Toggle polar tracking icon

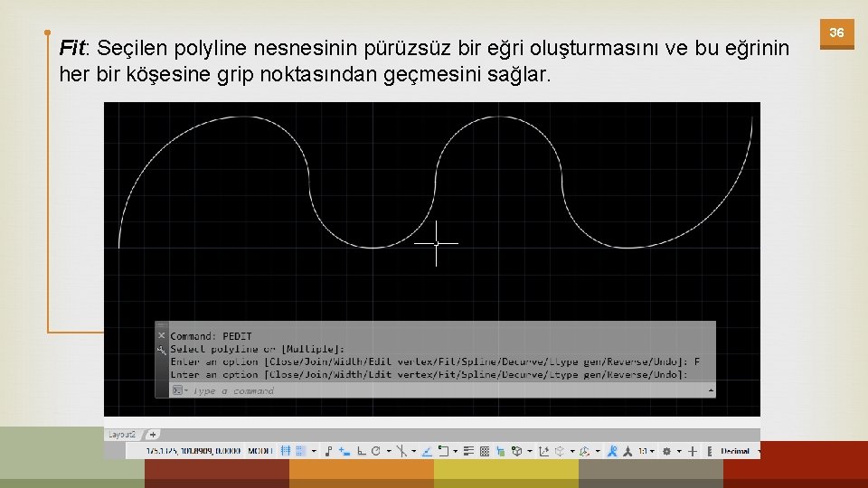click(376, 451)
